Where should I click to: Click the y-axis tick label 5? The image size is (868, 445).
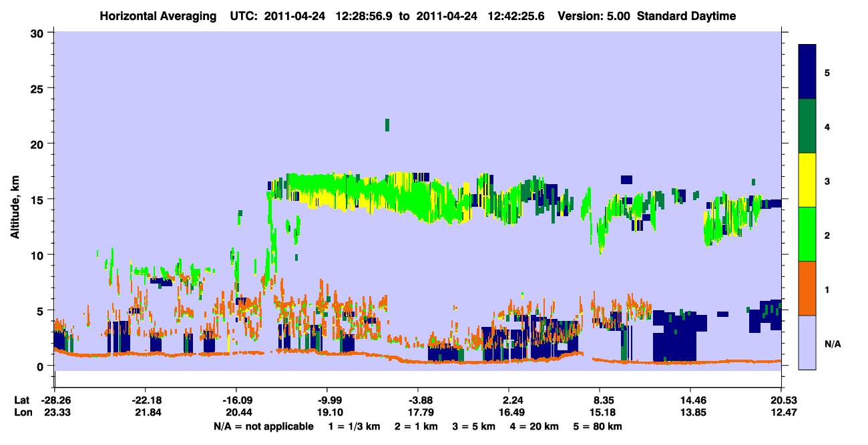click(x=41, y=310)
